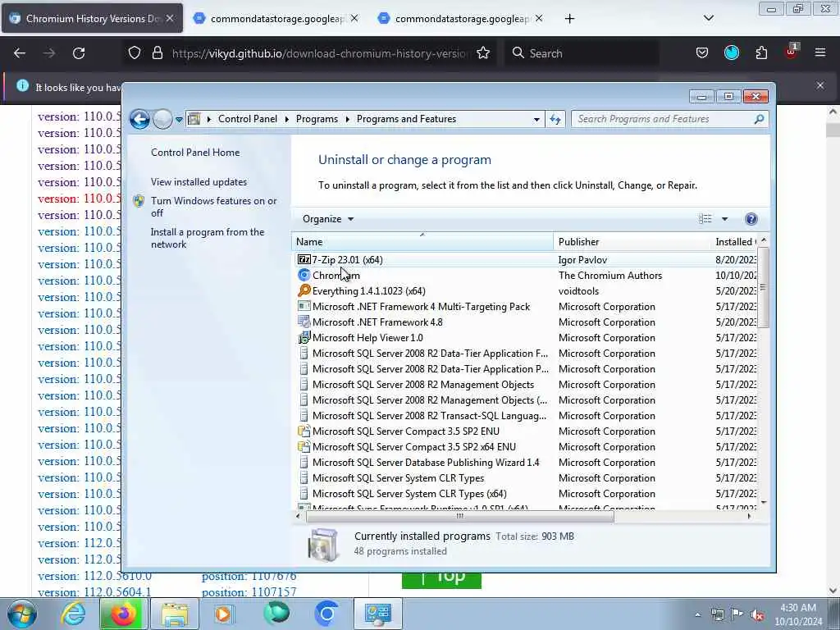Image resolution: width=840 pixels, height=630 pixels.
Task: Go back in Programs and Features window
Action: click(139, 119)
